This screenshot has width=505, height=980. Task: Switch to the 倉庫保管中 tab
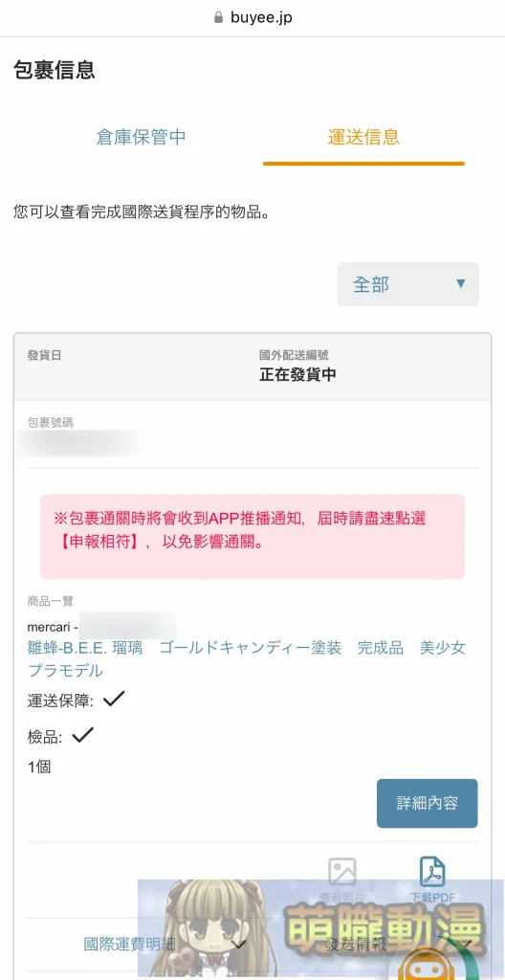point(142,137)
